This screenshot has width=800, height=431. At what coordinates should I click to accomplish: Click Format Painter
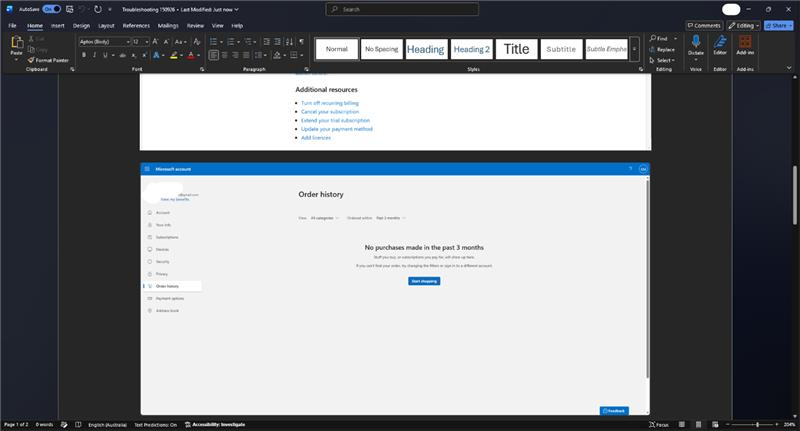48,60
